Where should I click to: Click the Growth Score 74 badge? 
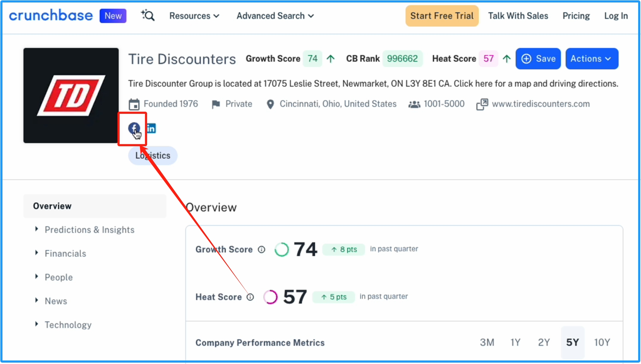[x=313, y=58]
